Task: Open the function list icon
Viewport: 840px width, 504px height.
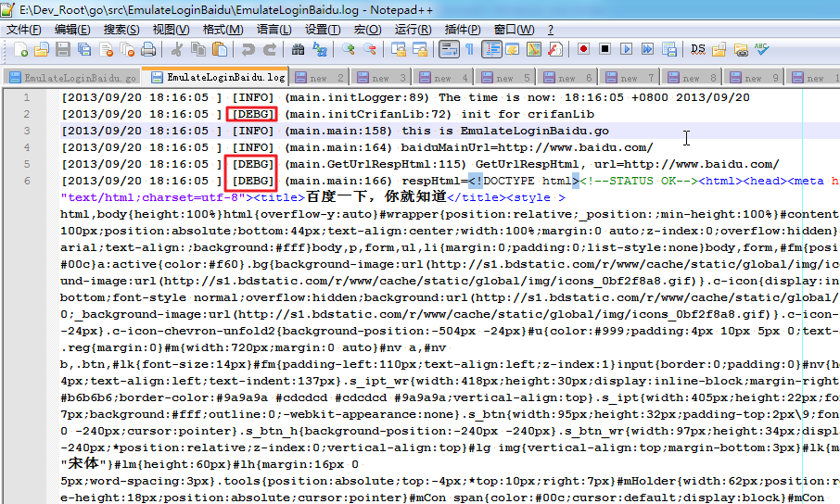Action: tap(555, 50)
